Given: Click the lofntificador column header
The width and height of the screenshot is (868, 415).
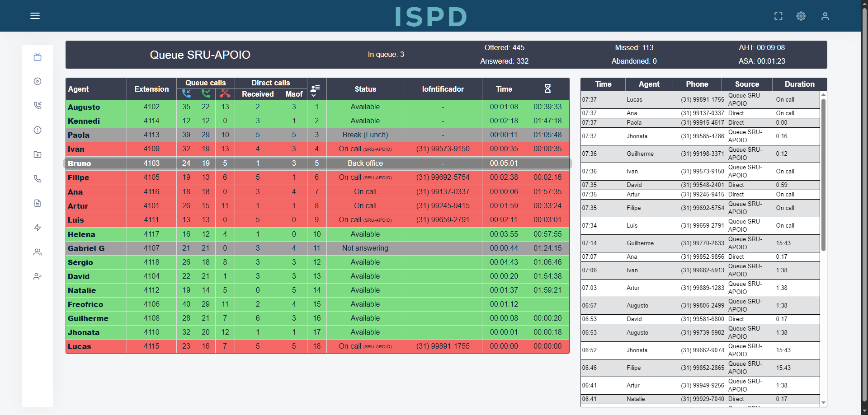Looking at the screenshot, I should point(443,89).
